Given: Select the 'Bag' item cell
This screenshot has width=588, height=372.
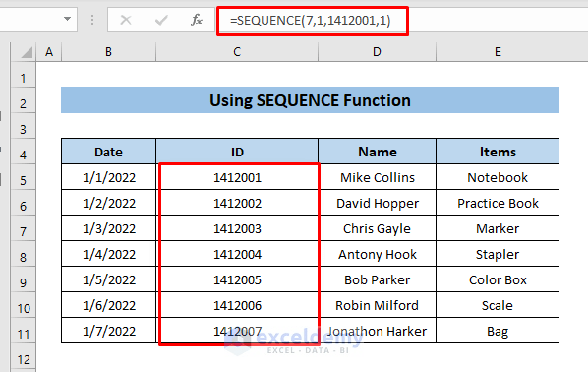Looking at the screenshot, I should [x=498, y=331].
